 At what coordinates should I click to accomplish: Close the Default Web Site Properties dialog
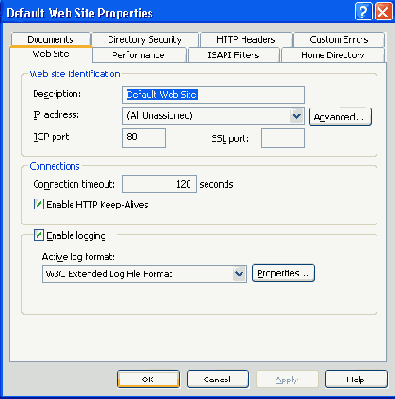tap(383, 12)
